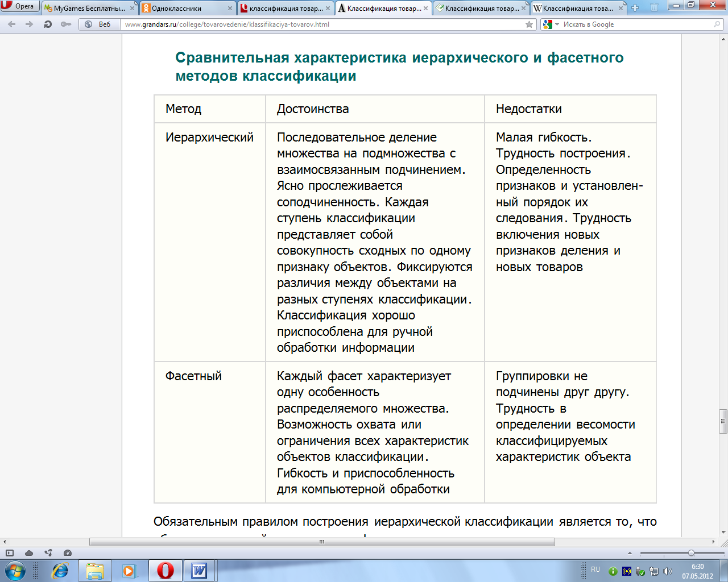
Task: Click text 'Малая гибкость.'
Action: coord(544,138)
